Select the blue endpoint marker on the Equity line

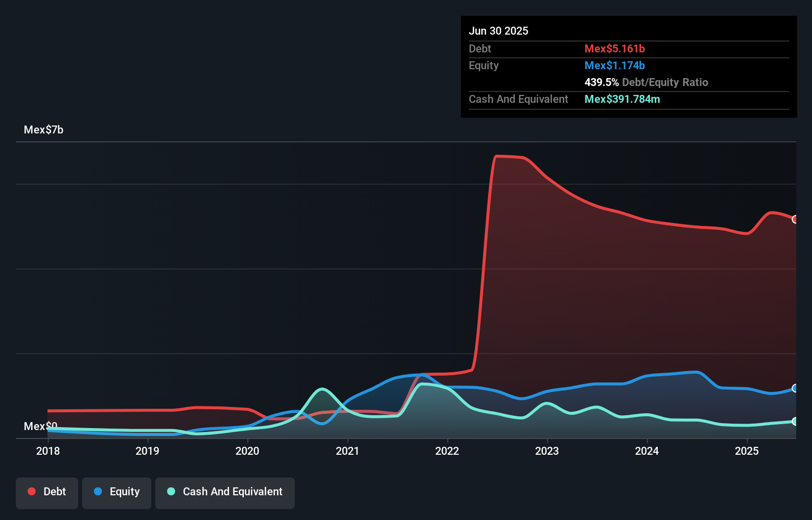click(x=795, y=389)
